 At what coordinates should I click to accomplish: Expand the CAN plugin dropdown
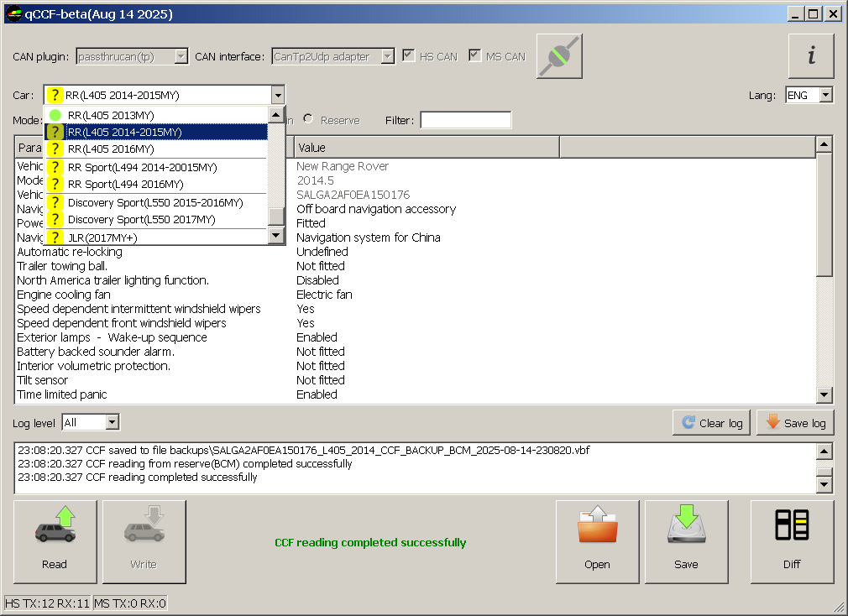point(181,56)
